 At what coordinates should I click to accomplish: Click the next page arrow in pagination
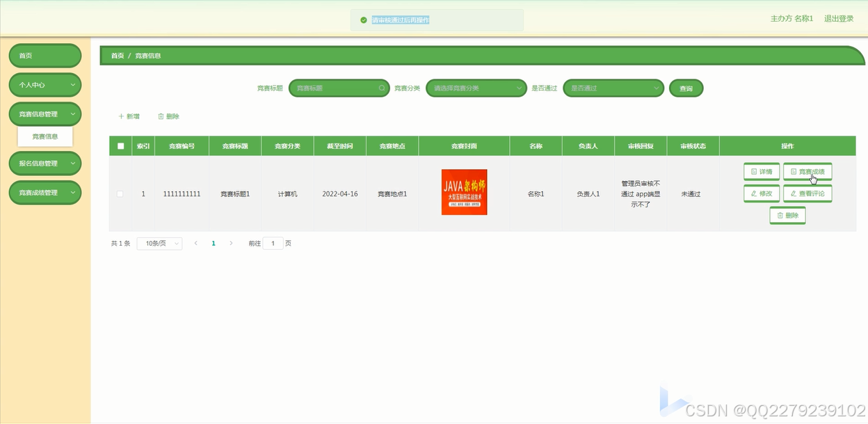coord(231,243)
